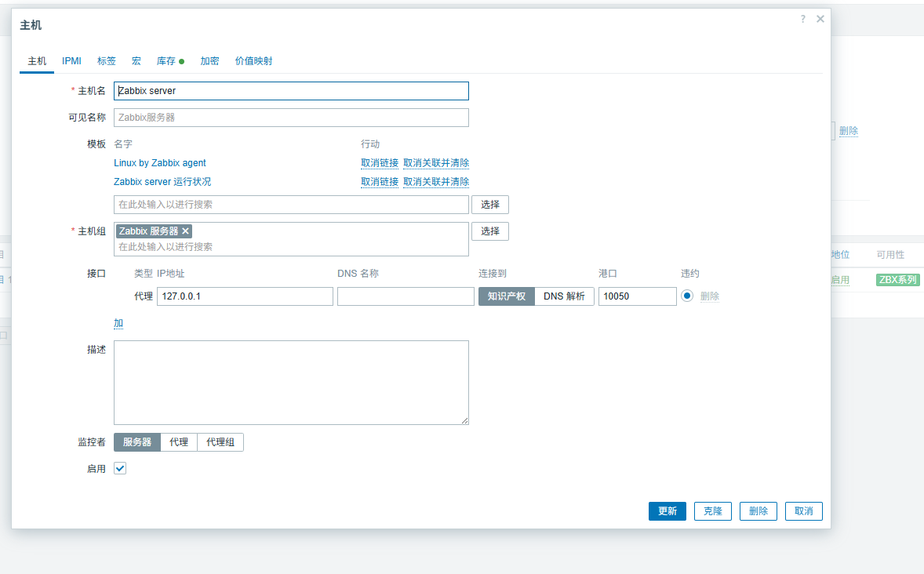Choose 代理组 as the monitor
Viewport: 924px width, 574px height.
click(220, 442)
